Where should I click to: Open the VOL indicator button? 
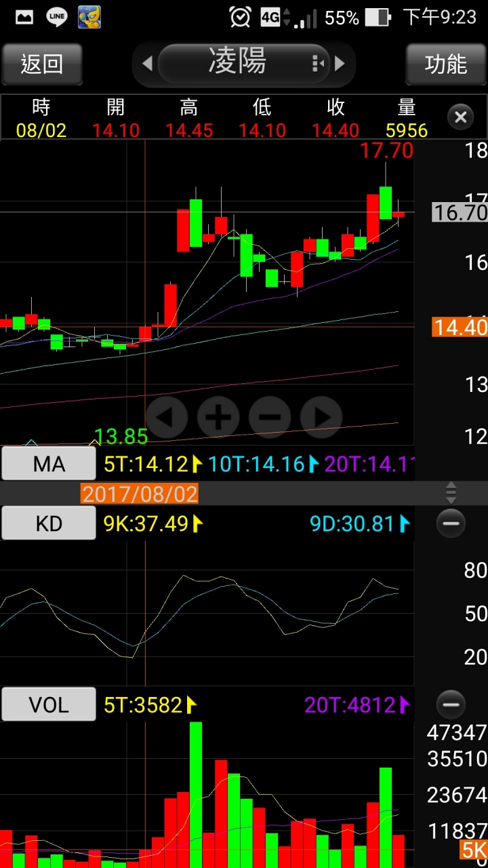click(x=49, y=705)
